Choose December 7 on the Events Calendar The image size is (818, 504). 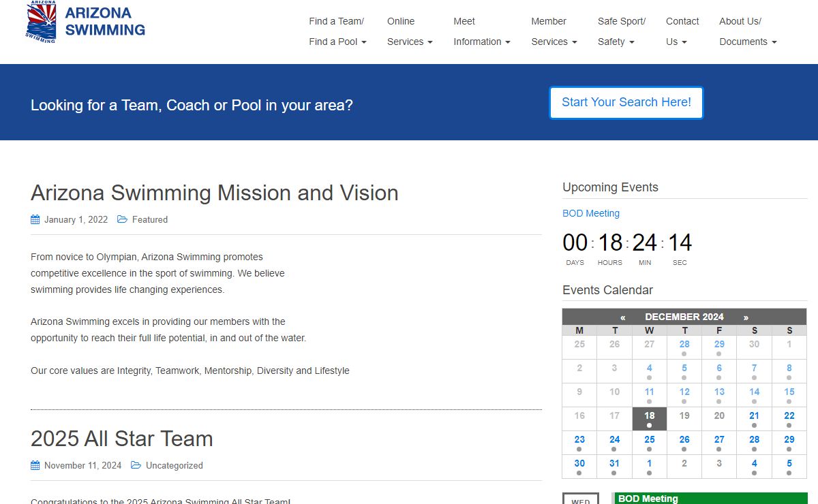[x=755, y=371]
